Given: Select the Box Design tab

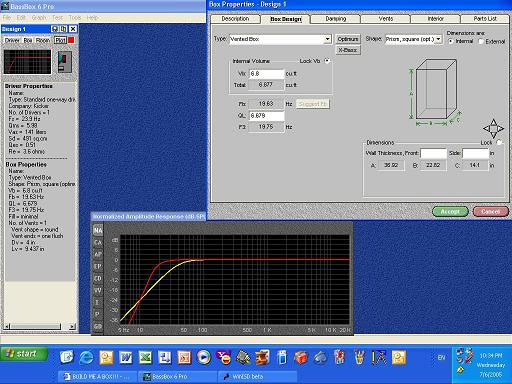Looking at the screenshot, I should [x=286, y=19].
